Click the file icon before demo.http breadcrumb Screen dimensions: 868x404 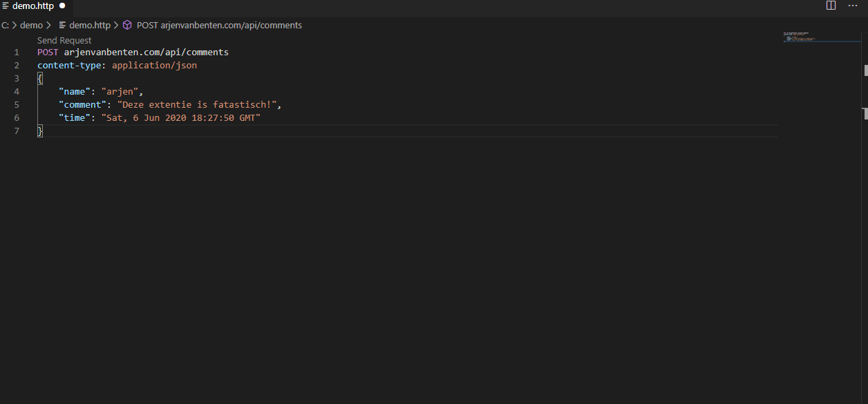(x=63, y=26)
